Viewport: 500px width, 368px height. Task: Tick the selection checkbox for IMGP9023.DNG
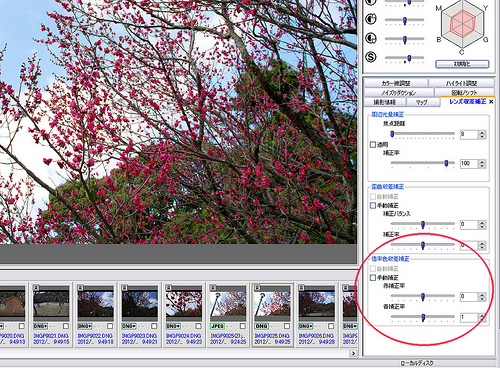tap(154, 326)
